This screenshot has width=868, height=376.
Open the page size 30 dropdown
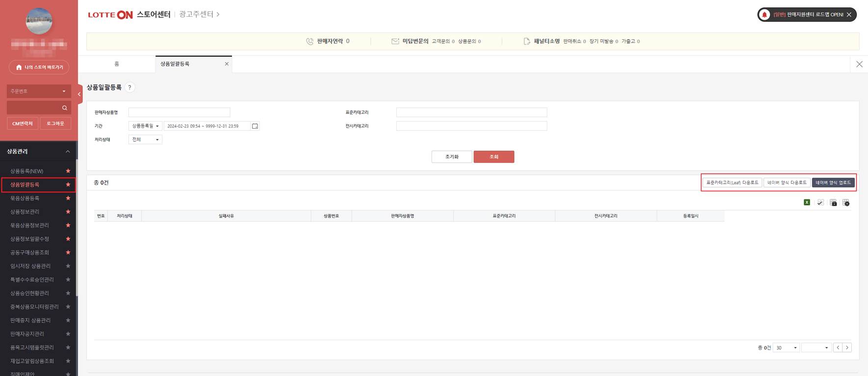(x=786, y=348)
